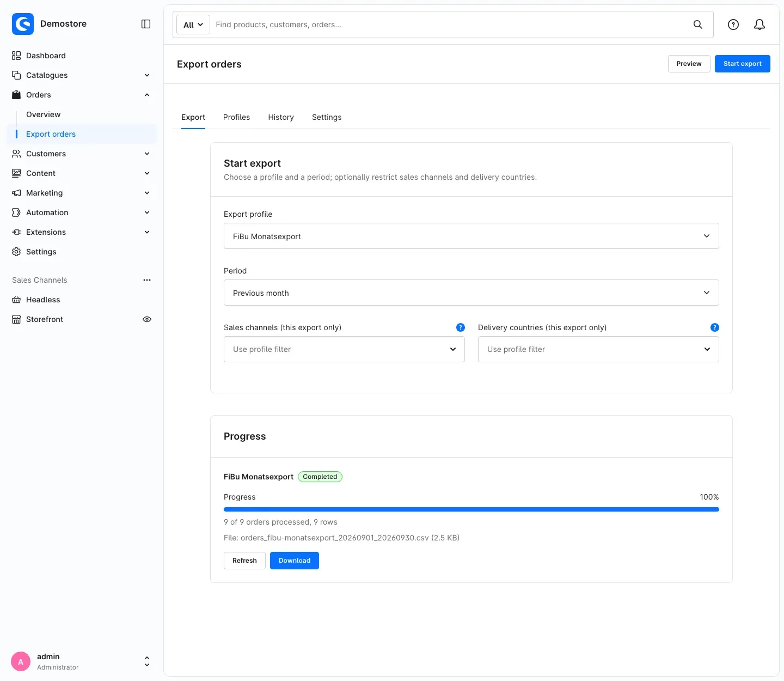This screenshot has width=784, height=681.
Task: Select Export orders in sidebar
Action: click(x=82, y=134)
